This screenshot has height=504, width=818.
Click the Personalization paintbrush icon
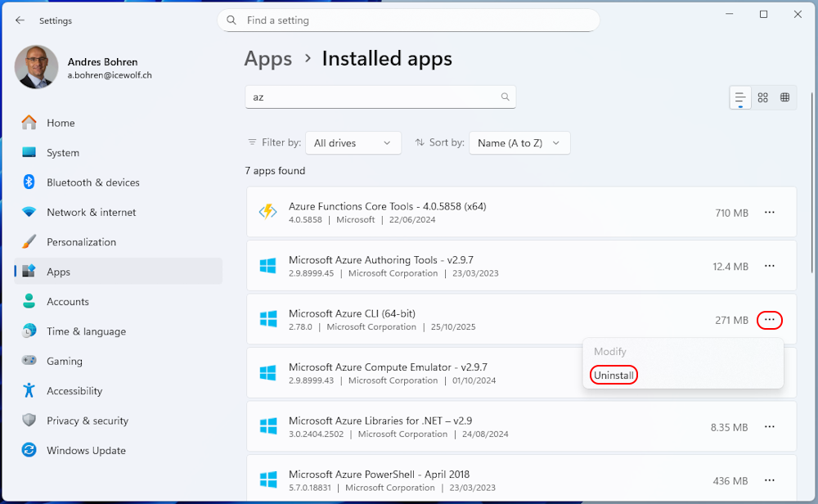(29, 242)
